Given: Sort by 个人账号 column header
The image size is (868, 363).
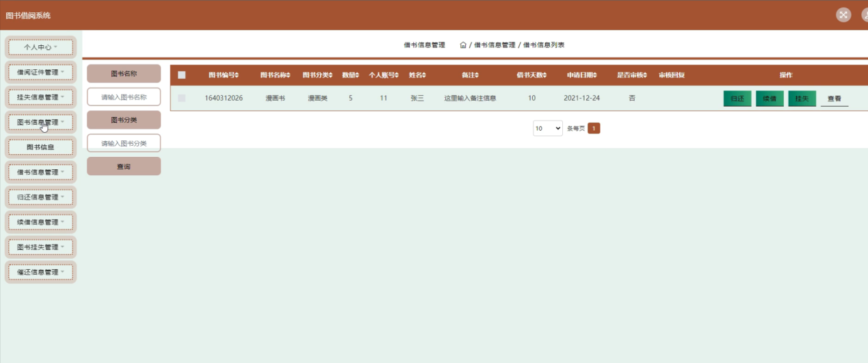Looking at the screenshot, I should [x=384, y=75].
